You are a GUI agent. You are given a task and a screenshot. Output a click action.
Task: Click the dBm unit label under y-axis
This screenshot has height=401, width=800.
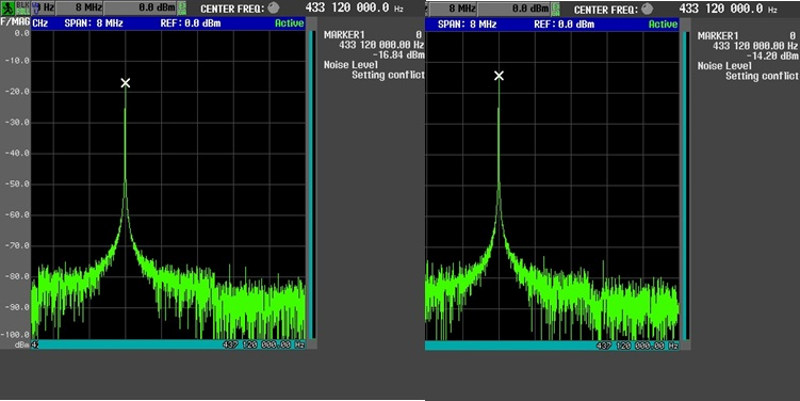[x=22, y=345]
